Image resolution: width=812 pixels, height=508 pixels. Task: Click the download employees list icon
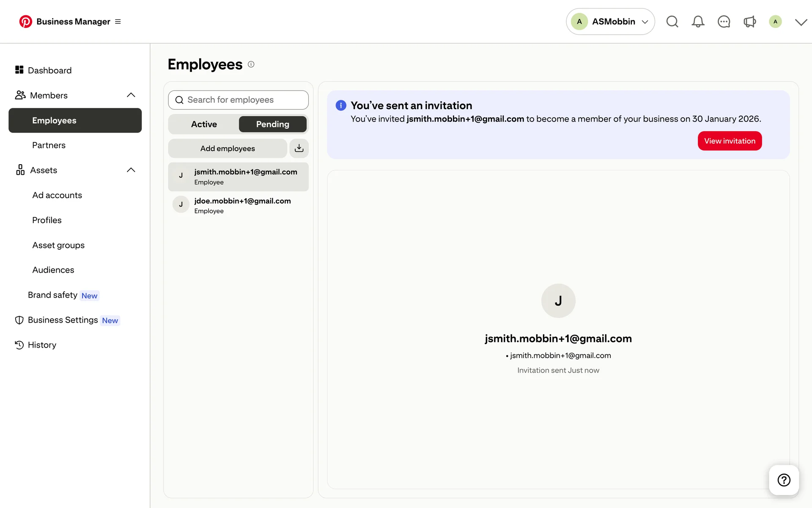(x=299, y=148)
